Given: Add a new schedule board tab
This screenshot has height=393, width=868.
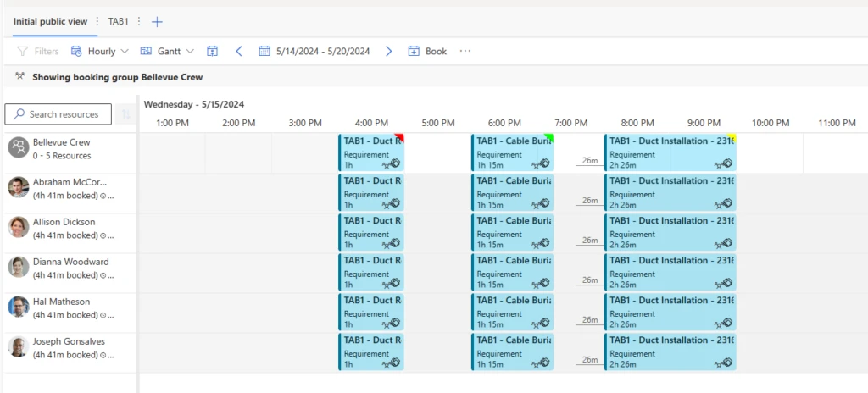Looking at the screenshot, I should (158, 21).
